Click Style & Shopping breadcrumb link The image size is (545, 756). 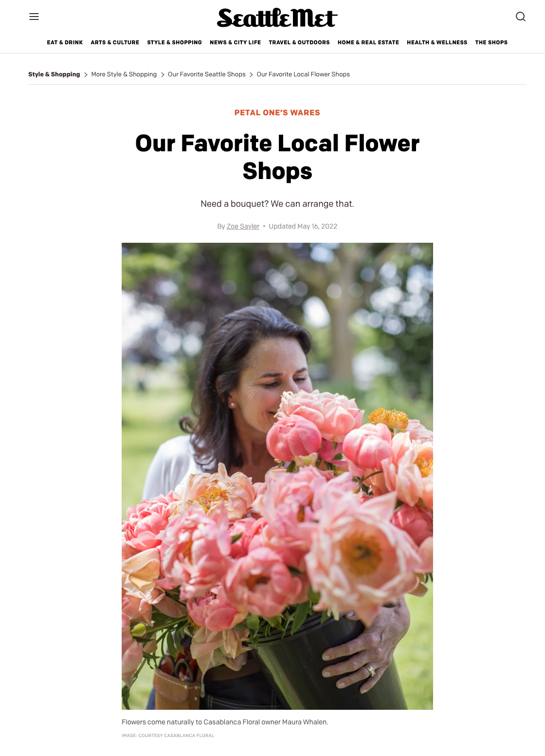[x=54, y=74]
